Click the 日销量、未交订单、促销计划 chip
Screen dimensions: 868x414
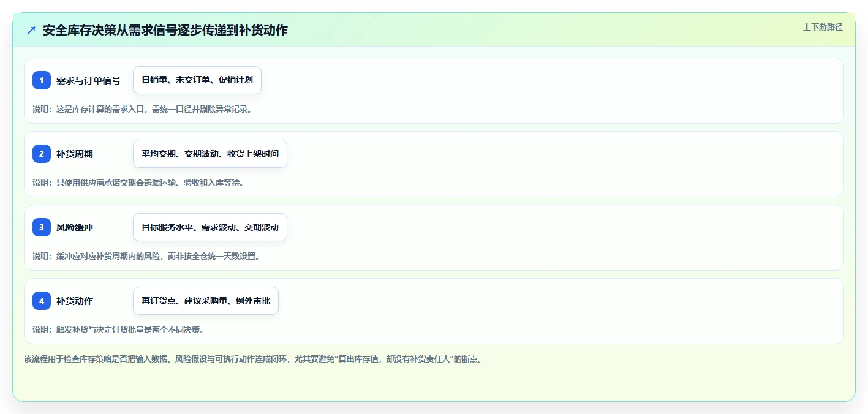tap(197, 80)
